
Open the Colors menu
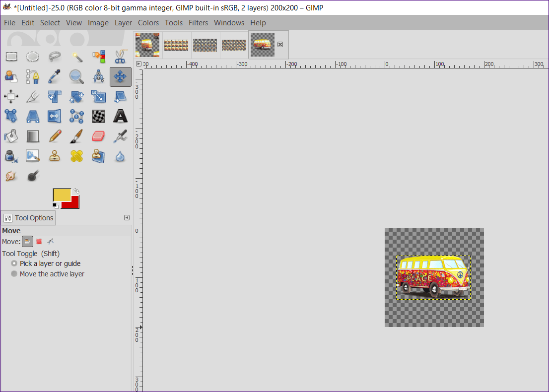coord(148,23)
